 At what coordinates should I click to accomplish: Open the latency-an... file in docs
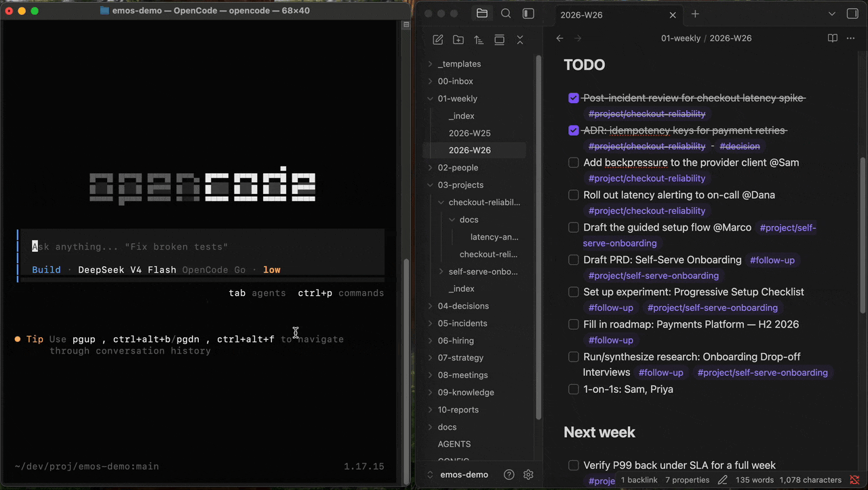pyautogui.click(x=494, y=237)
